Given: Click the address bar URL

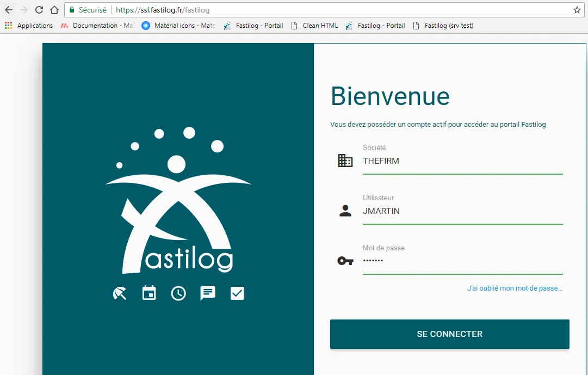Looking at the screenshot, I should click(x=163, y=10).
